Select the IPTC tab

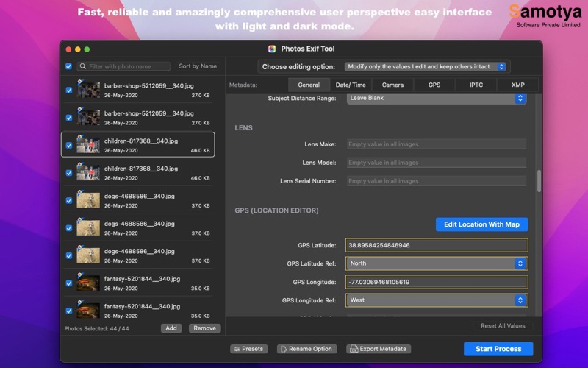tap(476, 85)
